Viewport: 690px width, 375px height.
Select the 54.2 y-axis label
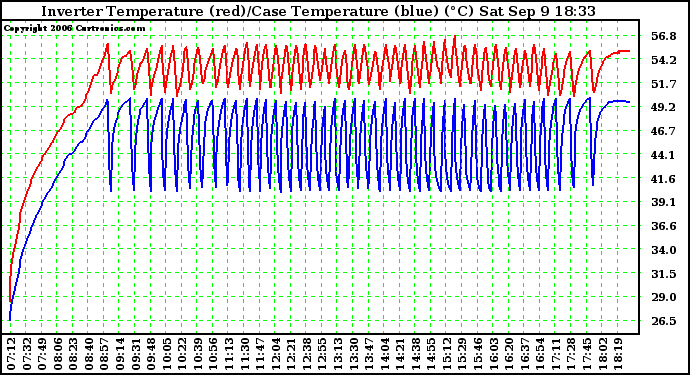point(664,60)
